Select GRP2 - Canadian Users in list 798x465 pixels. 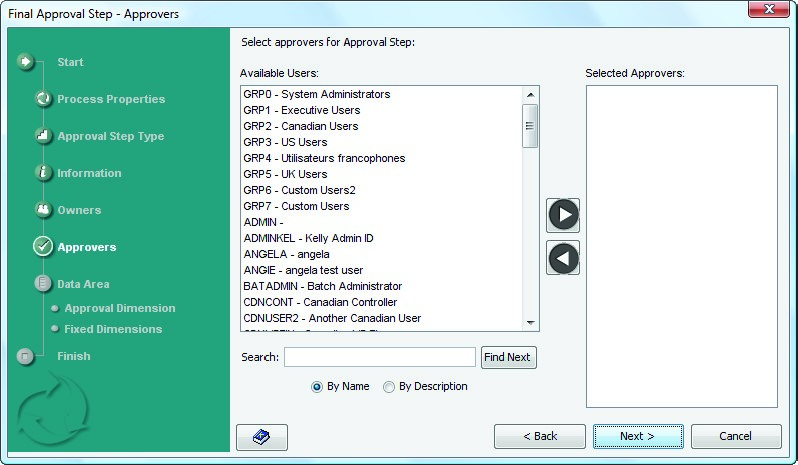pos(300,126)
